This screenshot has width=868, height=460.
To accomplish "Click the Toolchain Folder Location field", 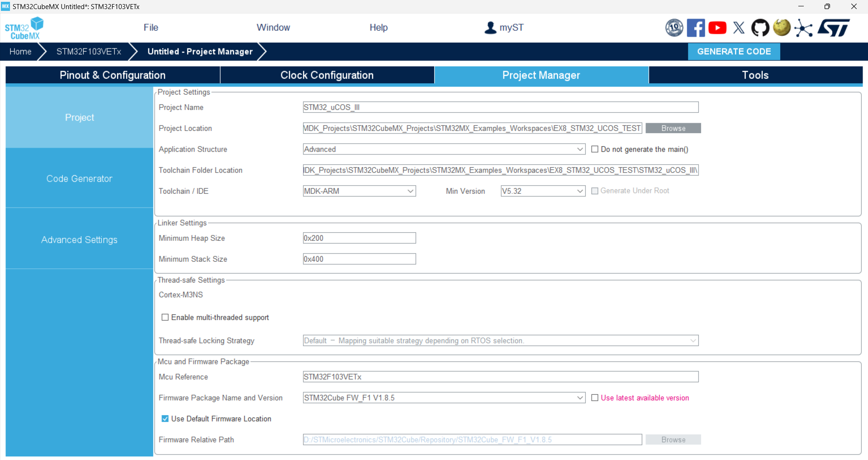I will point(501,170).
